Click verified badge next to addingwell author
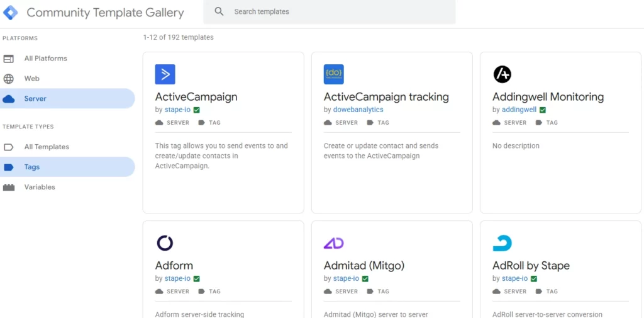 (543, 110)
